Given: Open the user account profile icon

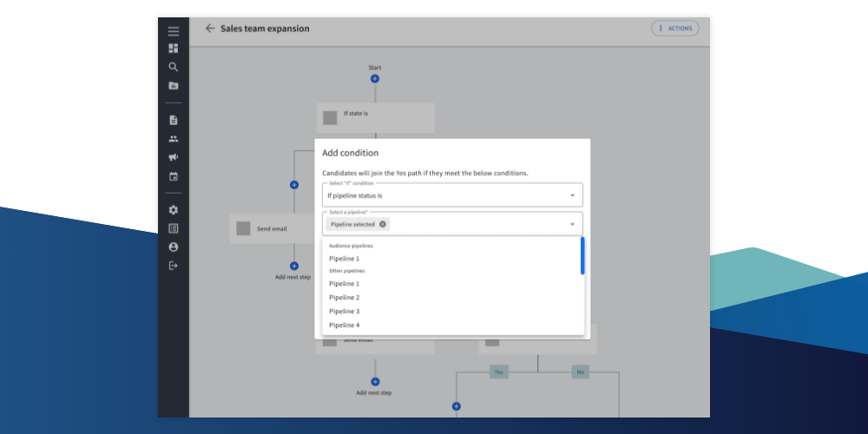Looking at the screenshot, I should pyautogui.click(x=174, y=247).
